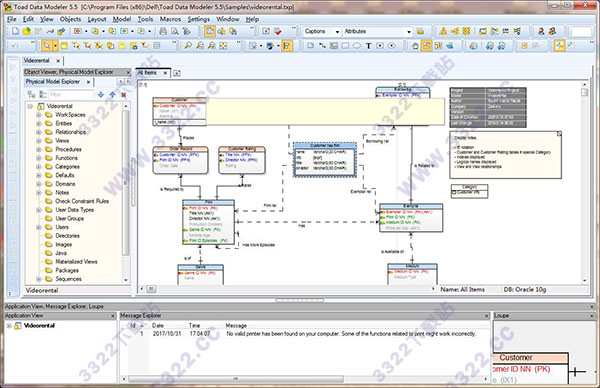Select Procedures in the model tree
This screenshot has width=600, height=388.
(68, 149)
